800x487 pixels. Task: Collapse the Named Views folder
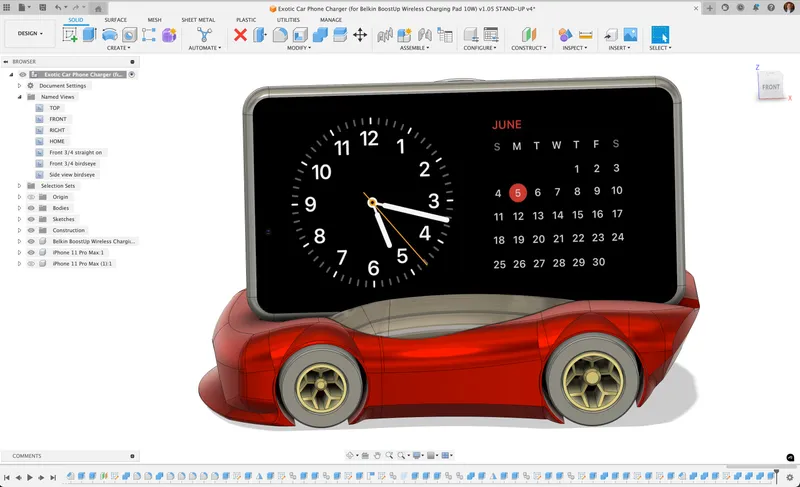pyautogui.click(x=19, y=97)
